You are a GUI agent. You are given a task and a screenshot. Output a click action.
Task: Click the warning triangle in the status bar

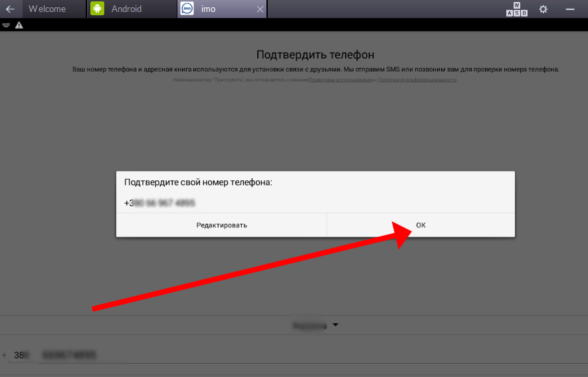[x=19, y=25]
